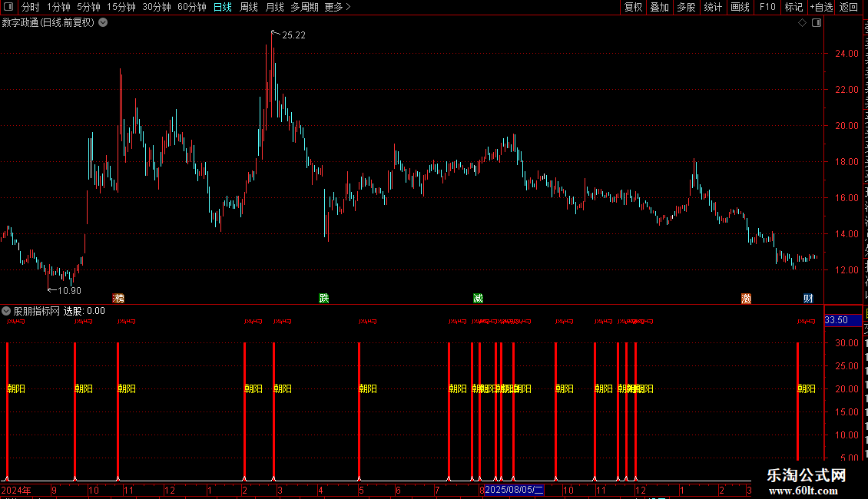
Task: Click the 33.50 indicator value box
Action: pos(843,320)
